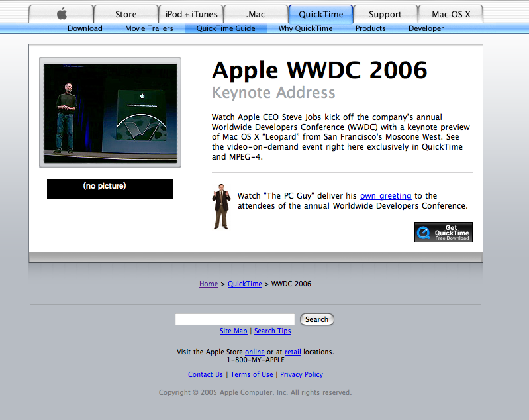The width and height of the screenshot is (529, 420).
Task: Open the retail locations link
Action: coord(293,352)
